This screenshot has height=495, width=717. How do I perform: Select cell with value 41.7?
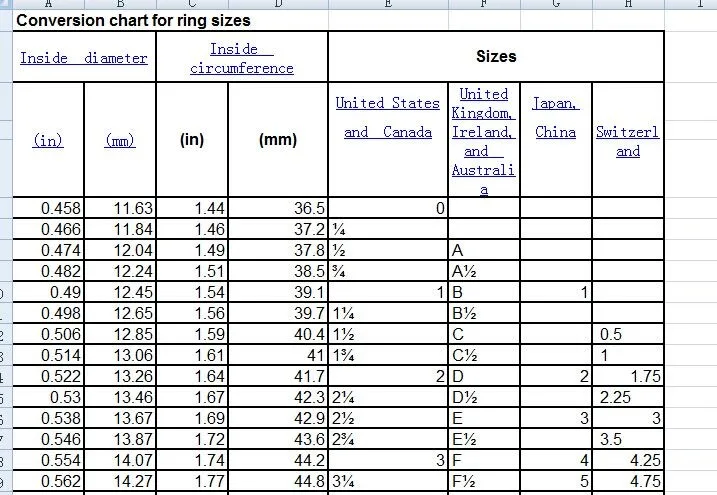pos(278,376)
